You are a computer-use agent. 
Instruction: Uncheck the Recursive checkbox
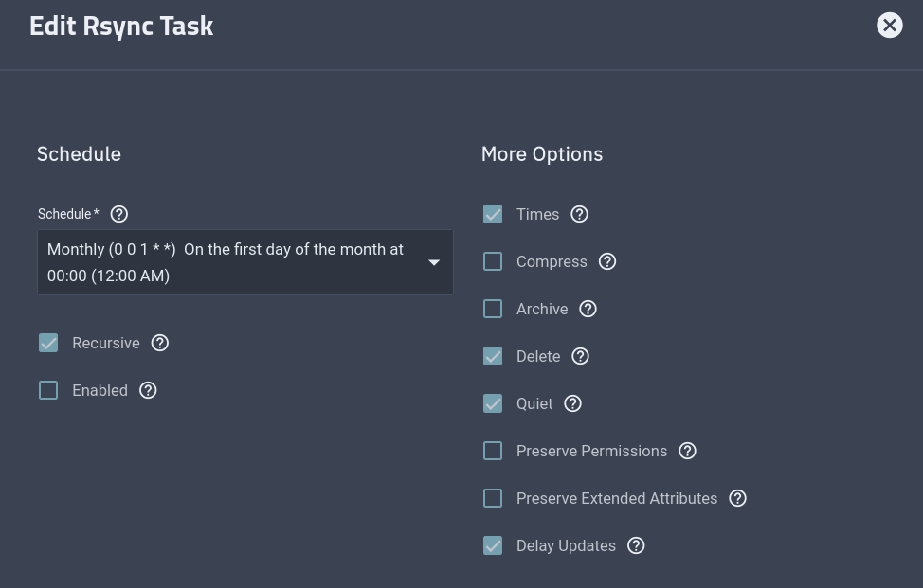(48, 343)
